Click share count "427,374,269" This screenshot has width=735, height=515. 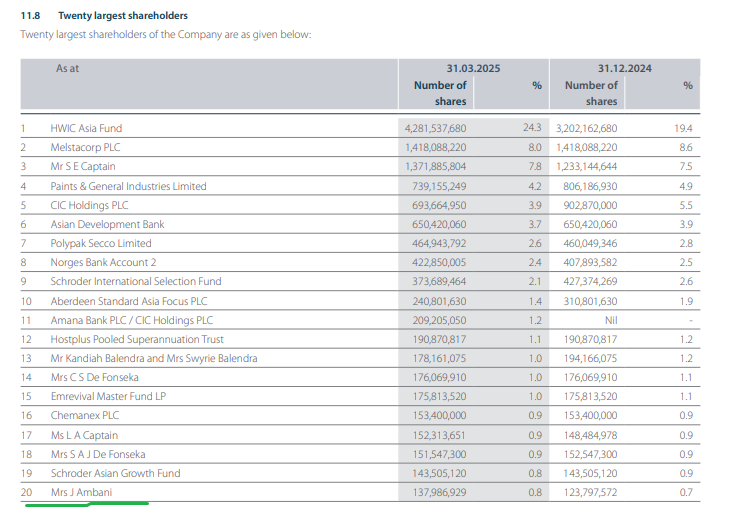590,282
